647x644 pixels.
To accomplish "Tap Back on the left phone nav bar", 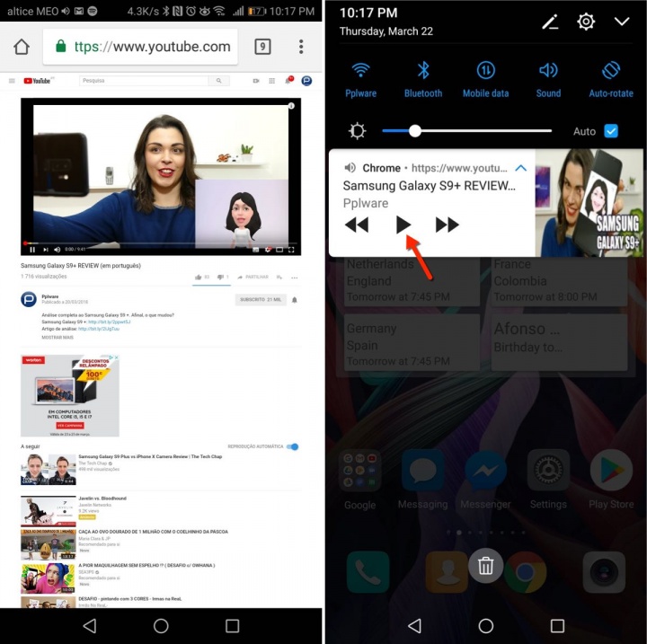I will pos(90,626).
